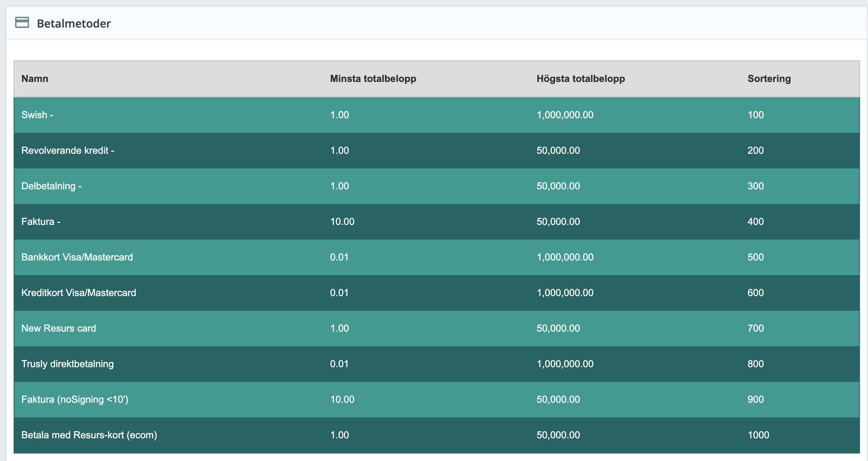Select Bankkort Visa/Mastercard name cell
The width and height of the screenshot is (868, 461).
pyautogui.click(x=77, y=257)
